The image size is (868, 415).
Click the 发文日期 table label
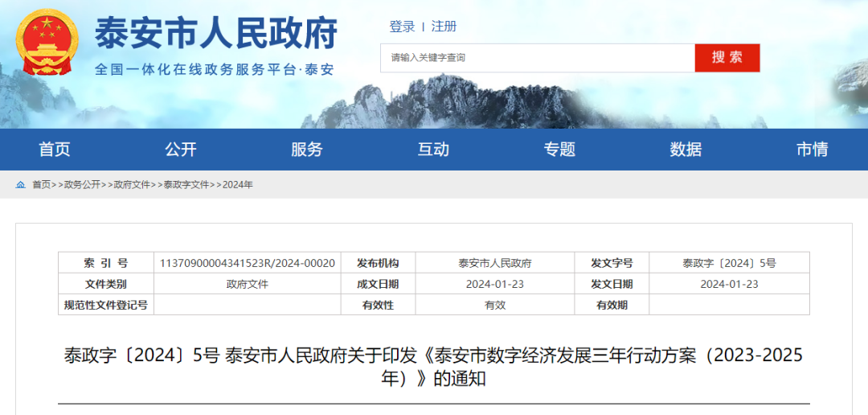[612, 284]
